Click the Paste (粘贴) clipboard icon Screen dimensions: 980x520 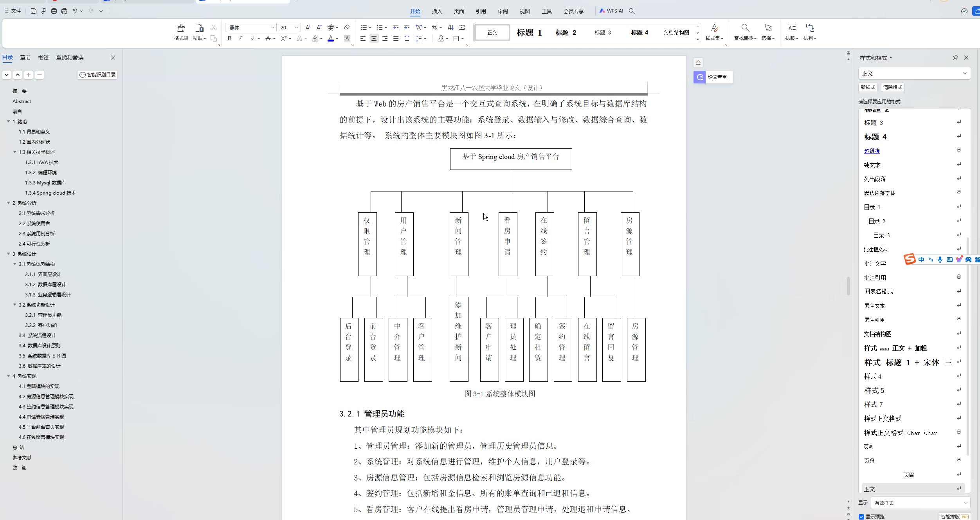coord(199,28)
